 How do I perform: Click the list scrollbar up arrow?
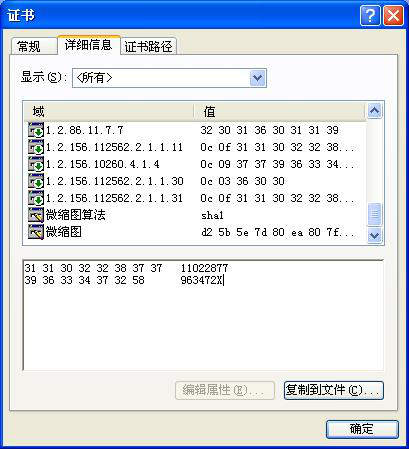374,111
